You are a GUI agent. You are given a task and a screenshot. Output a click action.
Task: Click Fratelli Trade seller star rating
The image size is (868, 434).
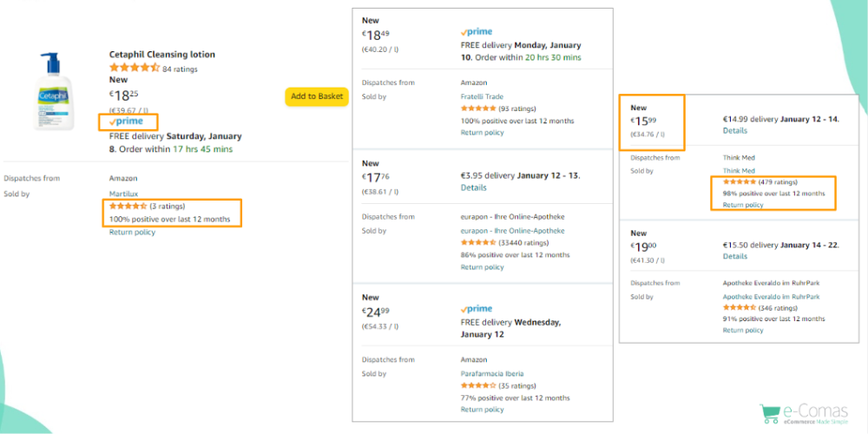(x=478, y=108)
